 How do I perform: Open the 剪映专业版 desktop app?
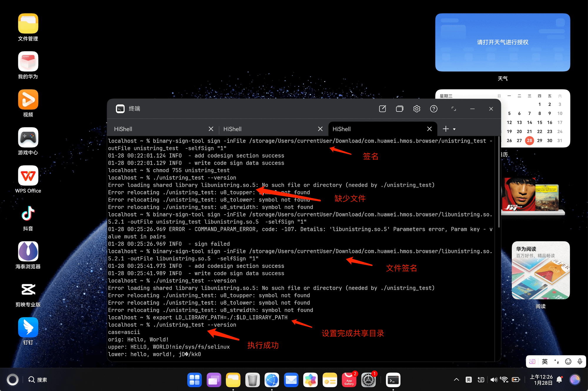(28, 289)
